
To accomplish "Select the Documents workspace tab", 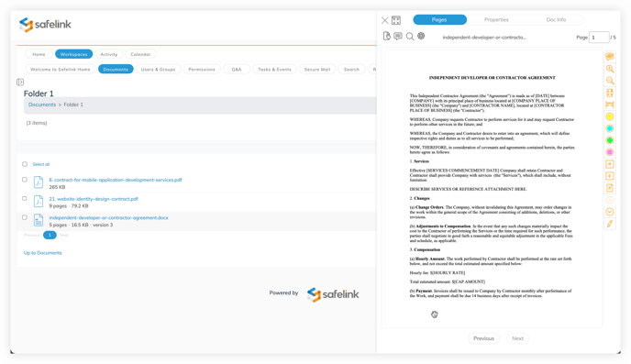I will coord(116,70).
